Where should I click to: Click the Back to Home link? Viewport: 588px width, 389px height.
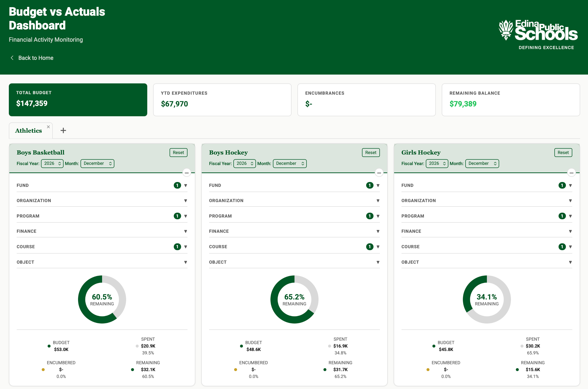tap(36, 58)
